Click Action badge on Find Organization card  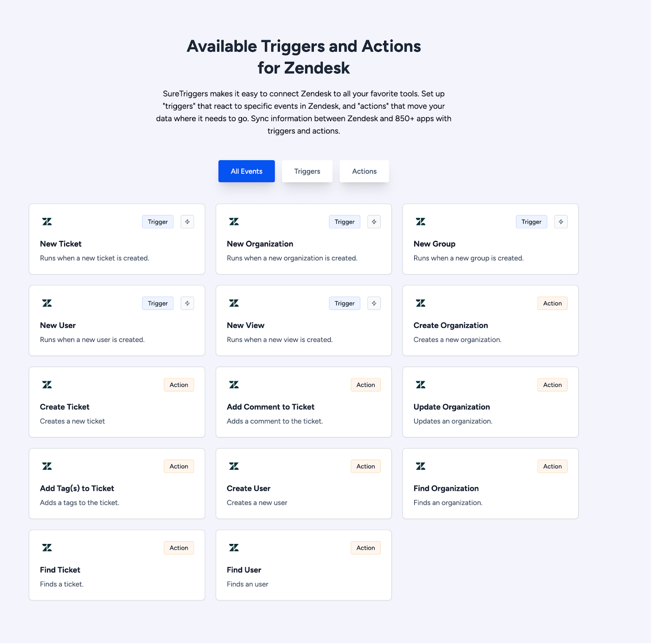click(x=553, y=466)
